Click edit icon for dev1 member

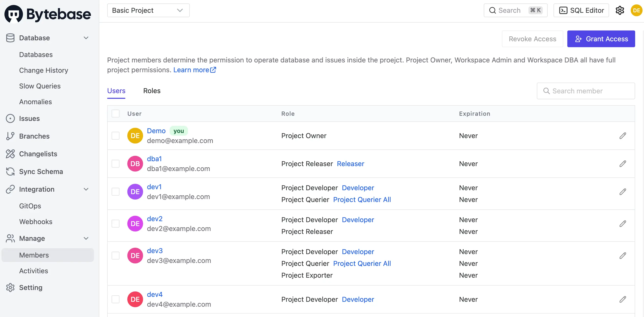click(x=623, y=191)
